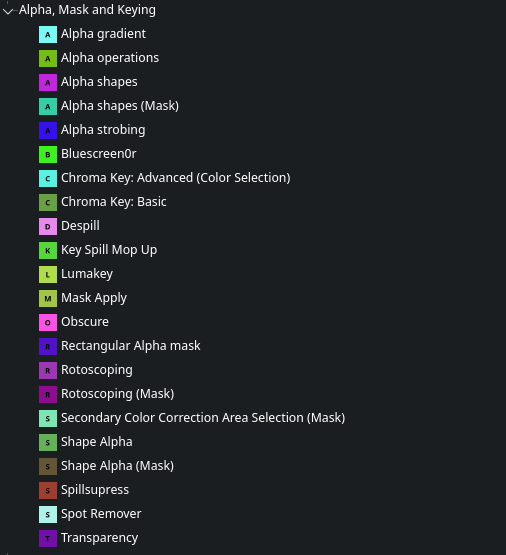Select the Rotoscoping (Mask) effect
Screen dimensions: 506x555
(117, 394)
